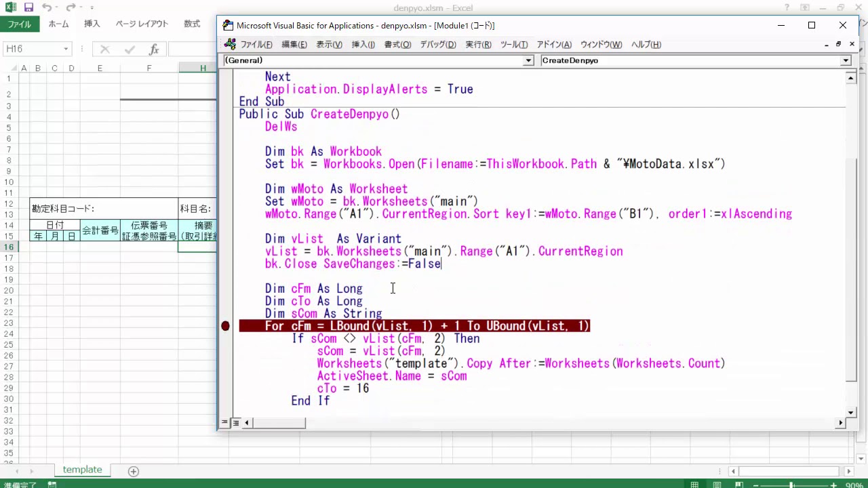Click the Excel save icon in quick access toolbar
The image size is (868, 488).
[x=28, y=7]
